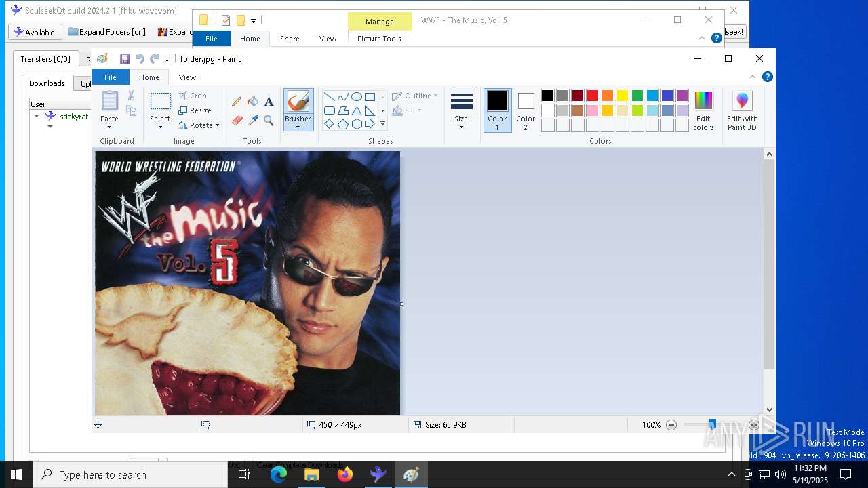Open Paint Help question mark icon
868x488 pixels.
tap(767, 77)
